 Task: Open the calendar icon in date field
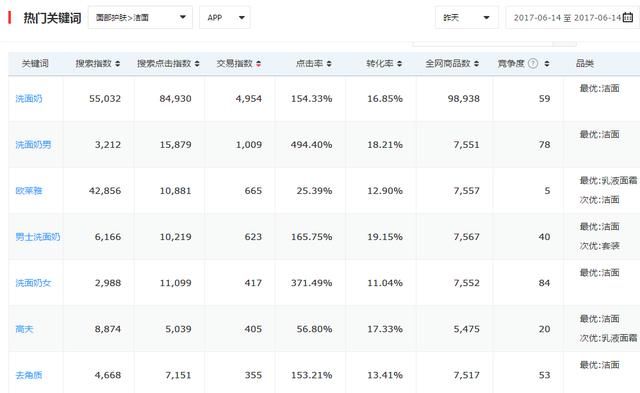[628, 17]
